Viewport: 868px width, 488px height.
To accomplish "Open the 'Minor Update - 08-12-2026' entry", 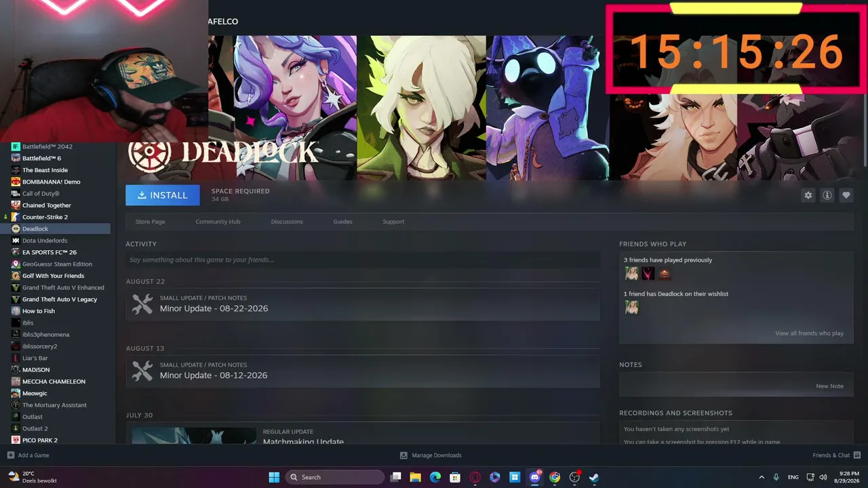I will [x=363, y=371].
